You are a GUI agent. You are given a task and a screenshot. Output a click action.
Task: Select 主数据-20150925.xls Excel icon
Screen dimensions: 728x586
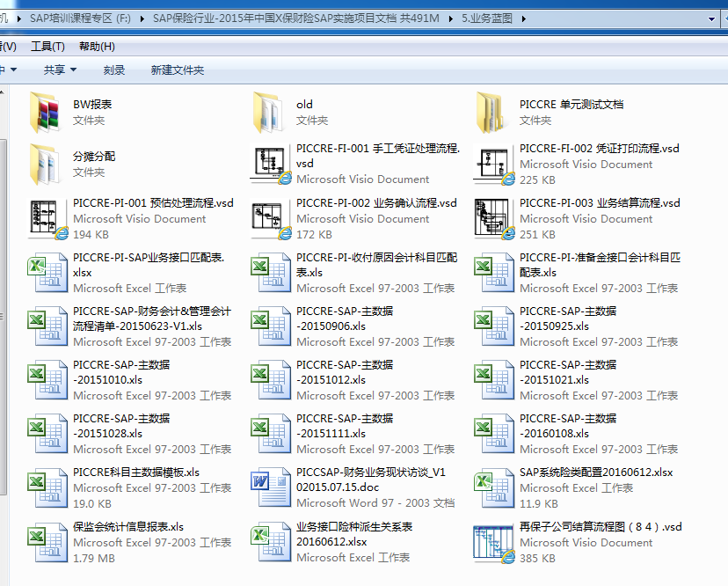tap(494, 326)
